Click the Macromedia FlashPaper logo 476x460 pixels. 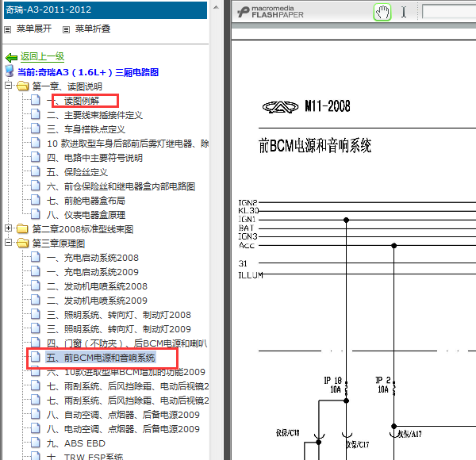tap(271, 12)
